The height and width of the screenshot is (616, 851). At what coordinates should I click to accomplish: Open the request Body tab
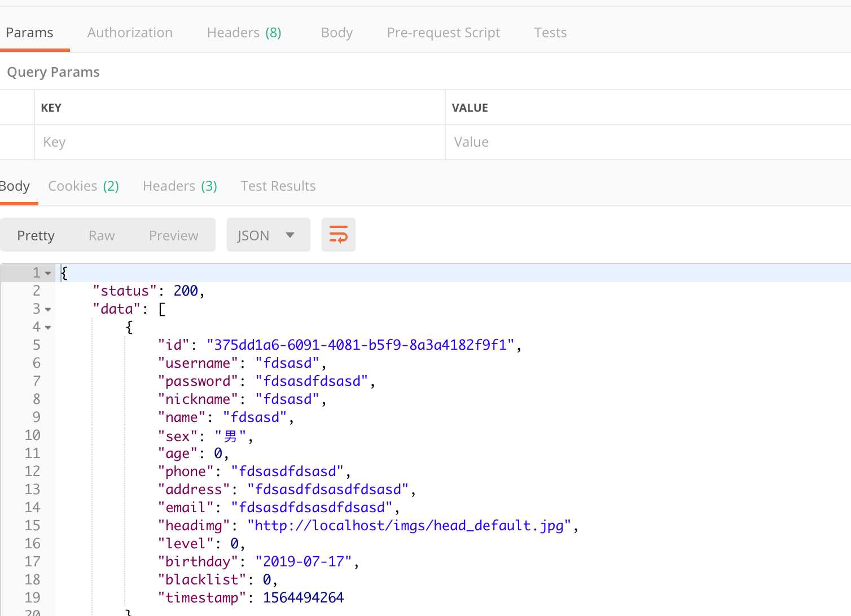coord(337,33)
